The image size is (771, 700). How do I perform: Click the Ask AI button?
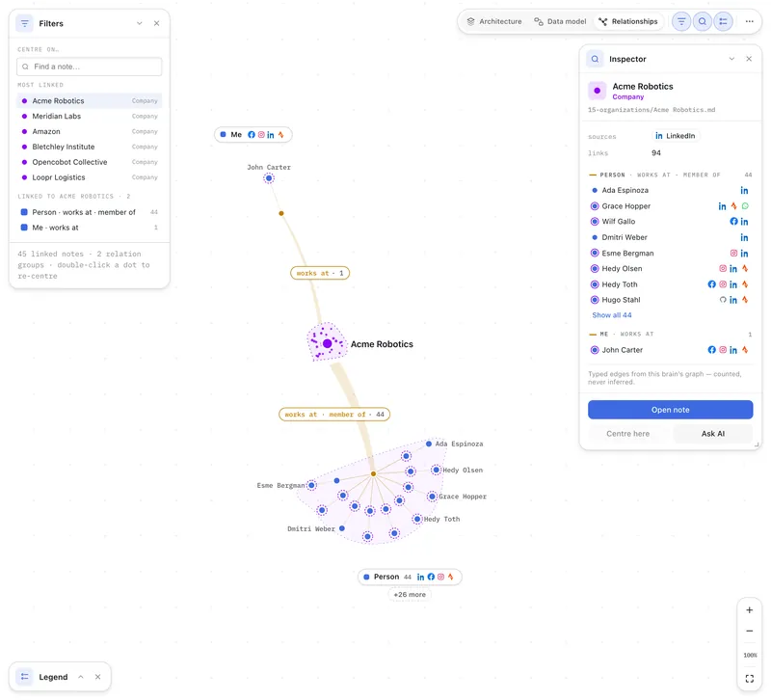coord(713,433)
